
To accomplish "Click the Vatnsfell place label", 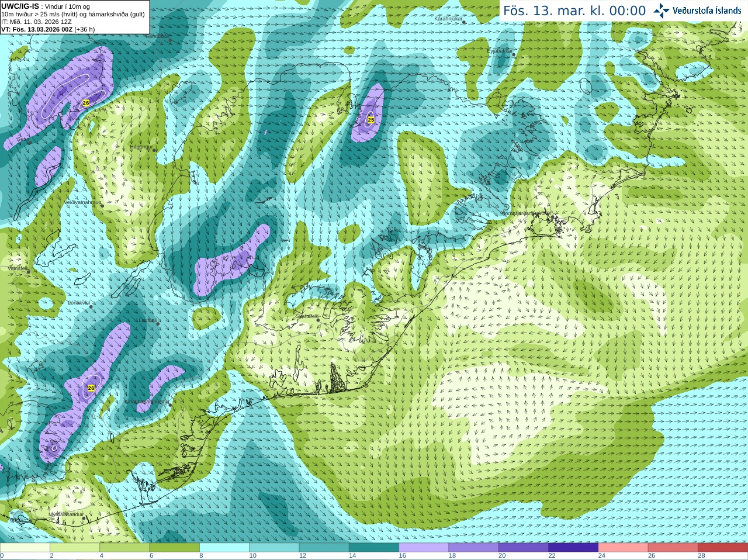I will pos(18,268).
